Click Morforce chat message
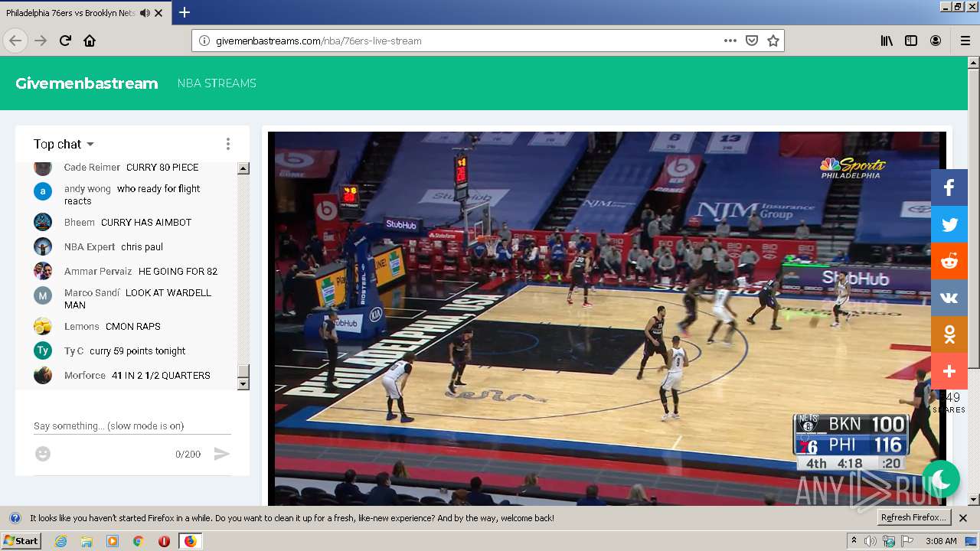 tap(161, 376)
